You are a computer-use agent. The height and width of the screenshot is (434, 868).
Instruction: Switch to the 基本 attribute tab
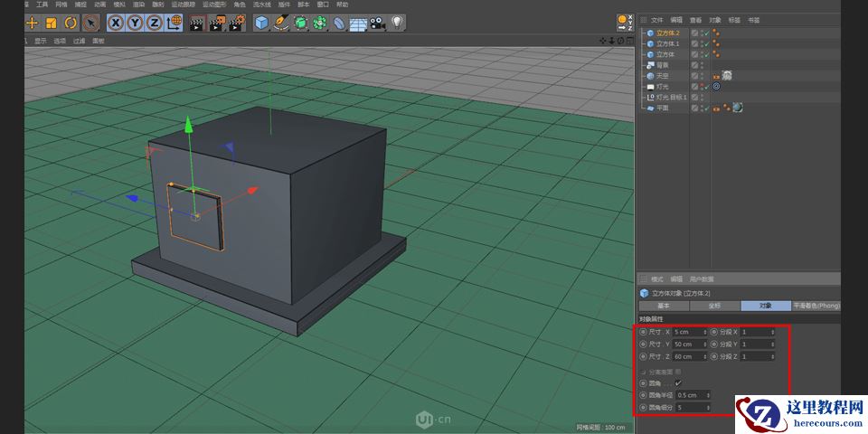click(663, 307)
